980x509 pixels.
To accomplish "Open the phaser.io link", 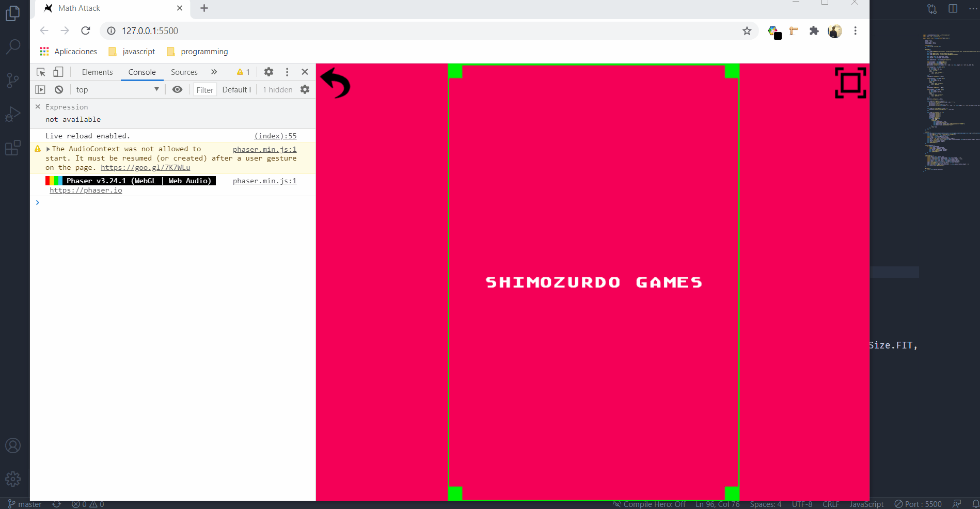I will click(86, 190).
